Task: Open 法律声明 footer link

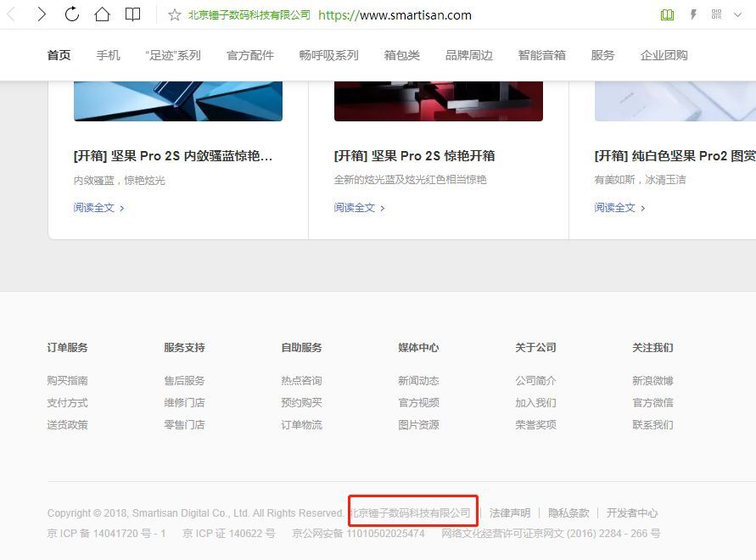Action: [510, 513]
